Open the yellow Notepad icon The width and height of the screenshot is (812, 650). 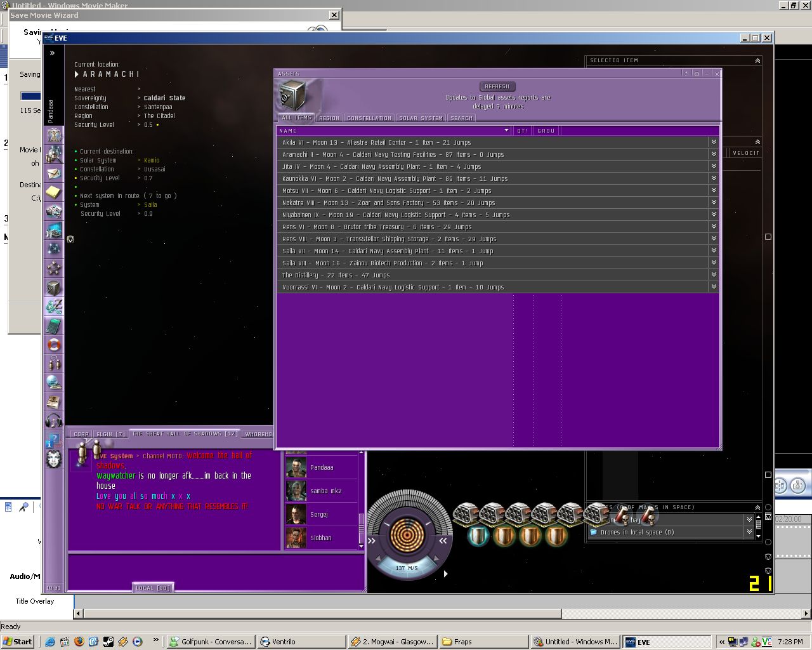point(54,192)
